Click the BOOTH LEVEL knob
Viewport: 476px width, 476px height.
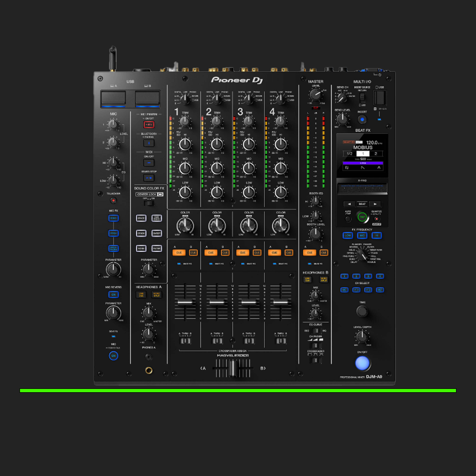coord(316,233)
